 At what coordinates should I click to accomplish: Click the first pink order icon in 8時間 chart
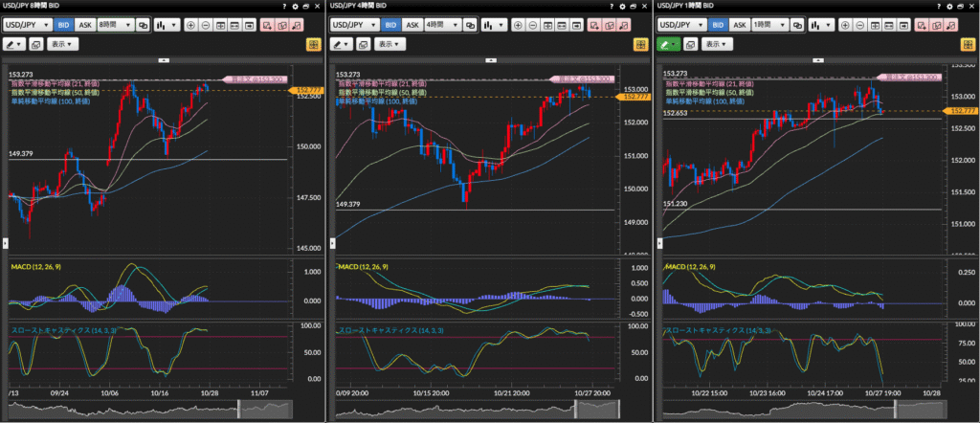click(265, 25)
